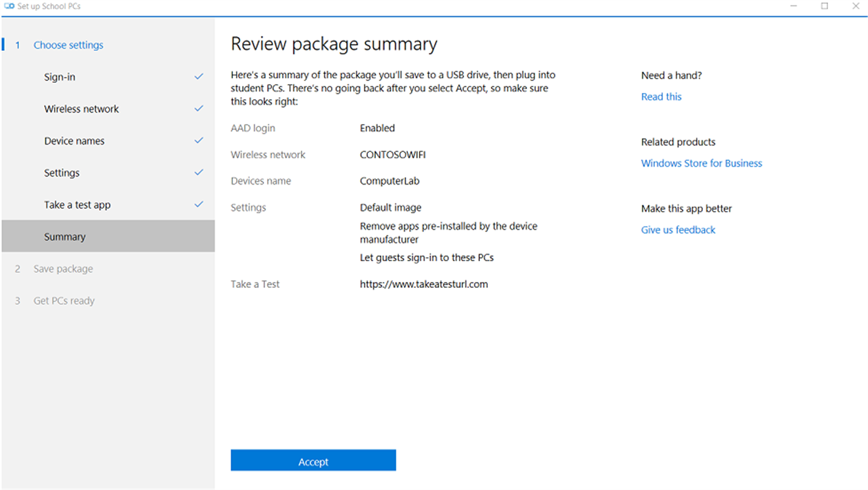Viewport: 868px width, 490px height.
Task: Click the Save package step
Action: coord(64,269)
